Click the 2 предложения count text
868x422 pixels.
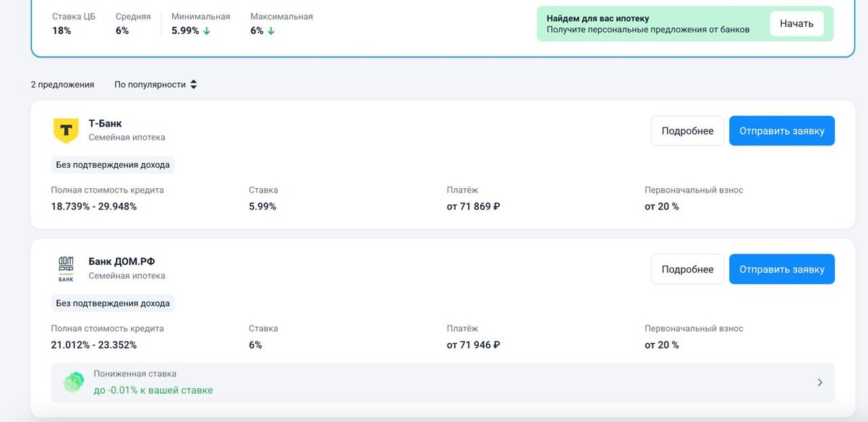point(62,85)
